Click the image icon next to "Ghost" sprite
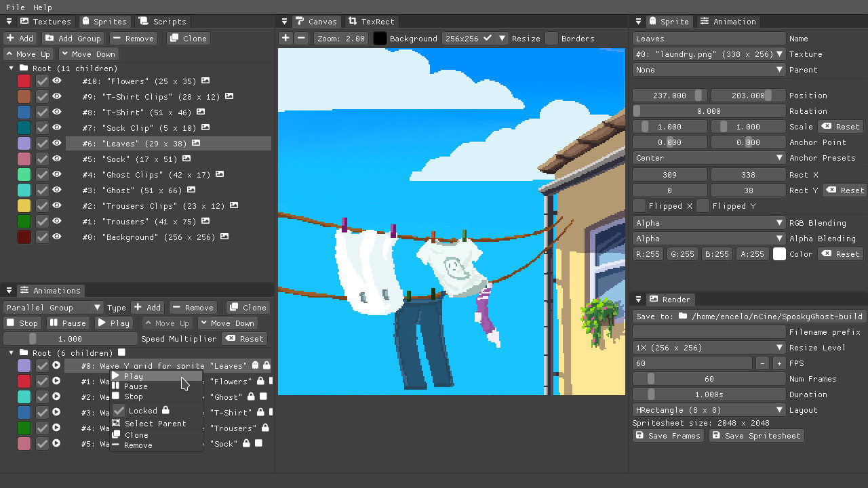The width and height of the screenshot is (868, 488). 191,190
